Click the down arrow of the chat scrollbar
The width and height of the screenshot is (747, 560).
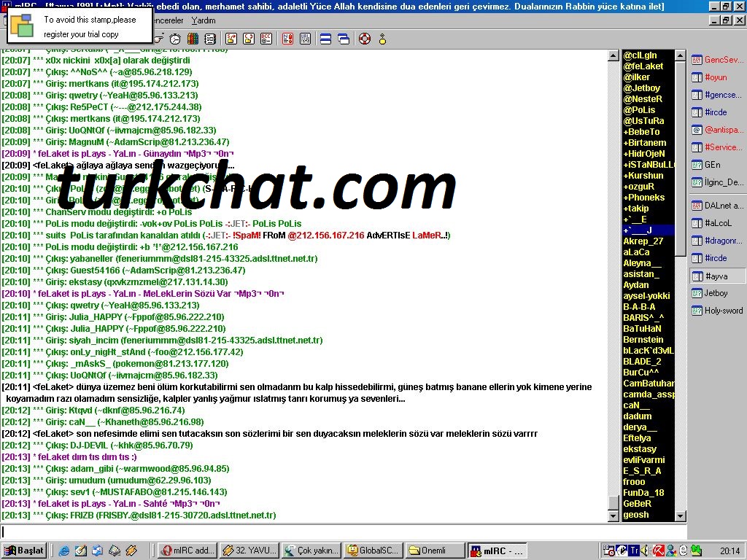(x=614, y=516)
